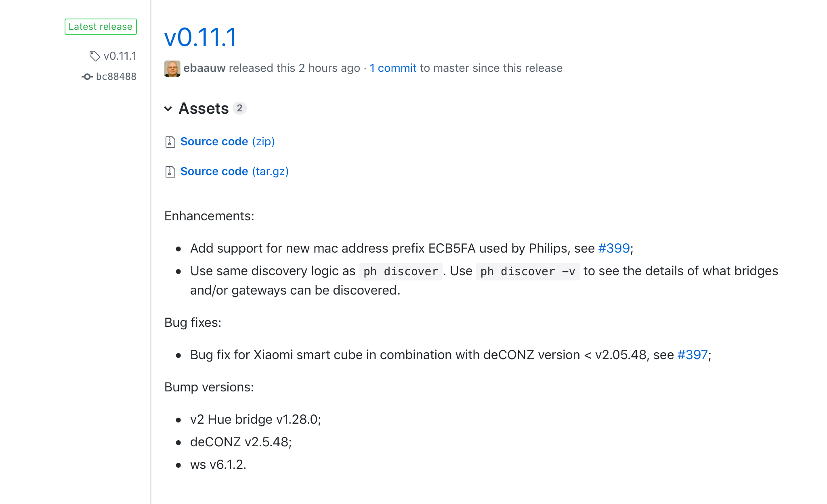Click the Assets heading
The height and width of the screenshot is (504, 827).
(x=204, y=109)
